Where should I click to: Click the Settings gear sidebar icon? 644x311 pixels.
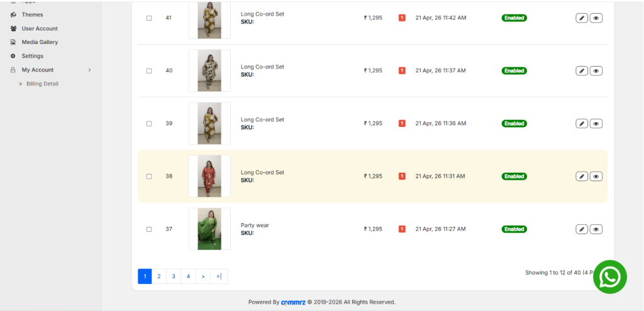point(13,56)
